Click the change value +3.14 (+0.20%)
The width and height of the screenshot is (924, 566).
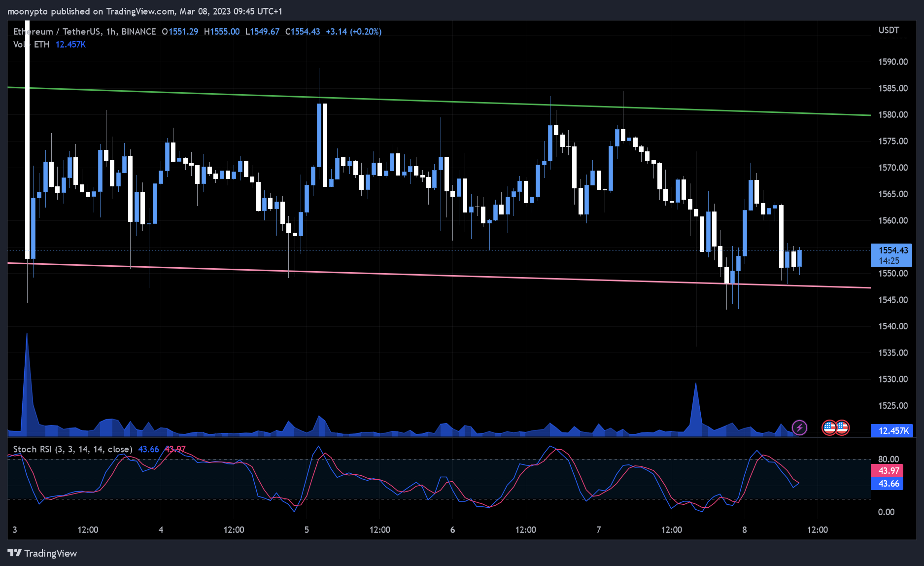[353, 32]
